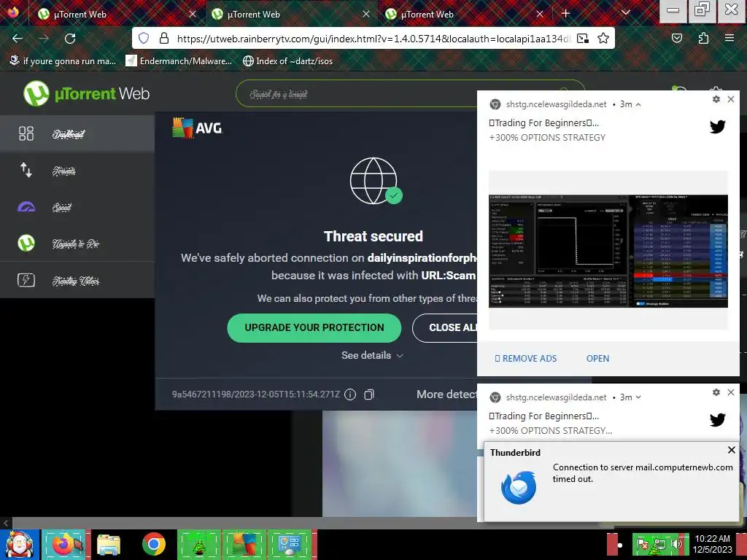Open the Speed sidebar item
This screenshot has height=560, width=747.
pos(77,207)
